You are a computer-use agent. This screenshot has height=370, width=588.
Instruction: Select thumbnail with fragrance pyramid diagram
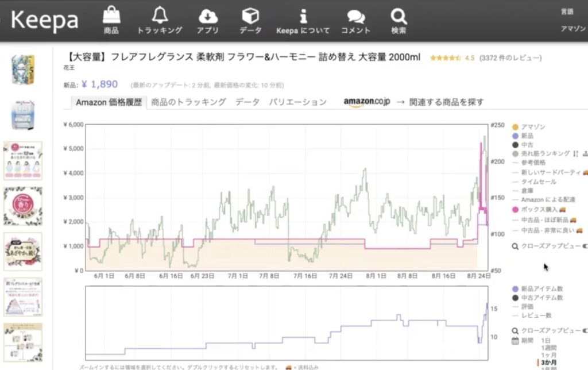click(x=23, y=297)
